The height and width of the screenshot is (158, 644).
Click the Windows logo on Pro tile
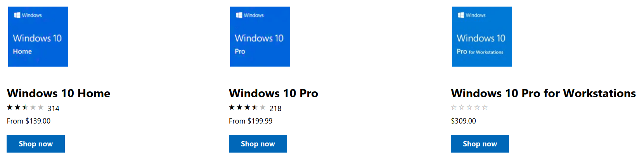239,15
